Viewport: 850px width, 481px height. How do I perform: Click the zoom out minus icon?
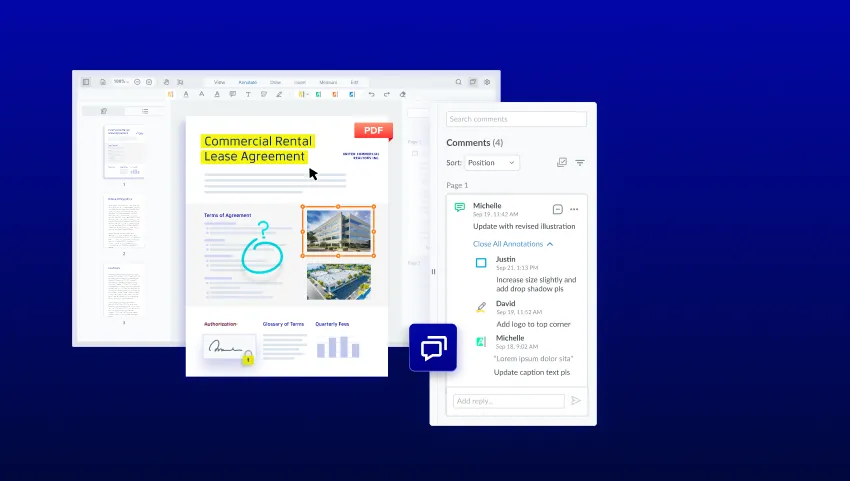click(x=137, y=82)
